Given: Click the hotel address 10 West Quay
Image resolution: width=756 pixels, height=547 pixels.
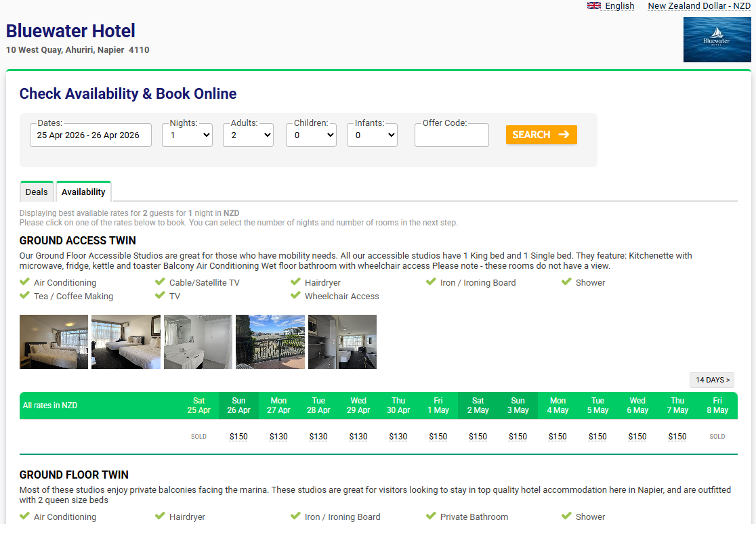Looking at the screenshot, I should [78, 49].
